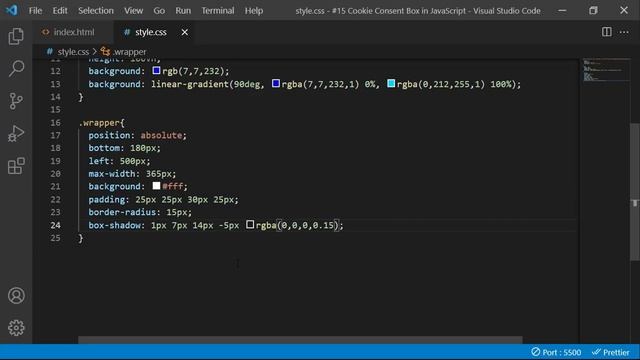Click the closing brace on line 25
The height and width of the screenshot is (360, 640).
[81, 238]
